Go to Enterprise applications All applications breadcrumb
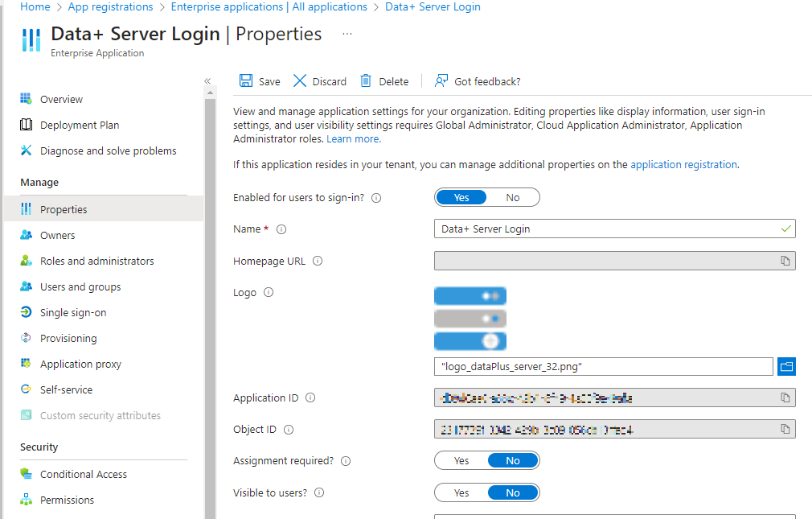812x519 pixels. pos(269,6)
